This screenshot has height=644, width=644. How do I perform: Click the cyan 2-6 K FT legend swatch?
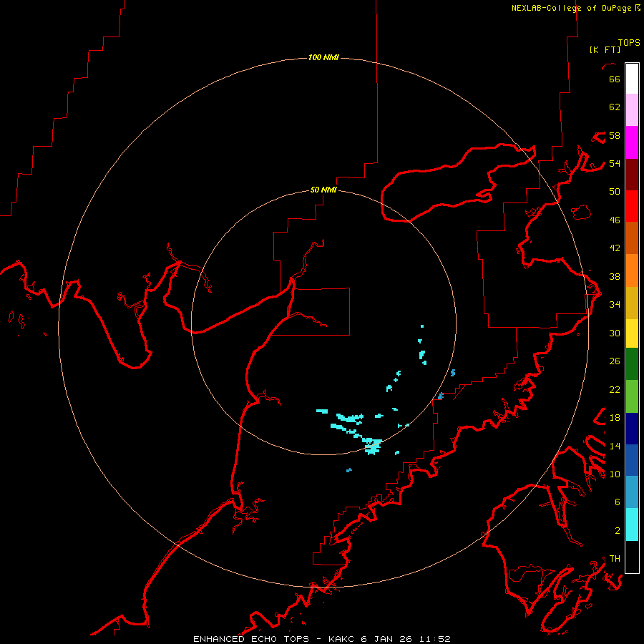tap(632, 525)
